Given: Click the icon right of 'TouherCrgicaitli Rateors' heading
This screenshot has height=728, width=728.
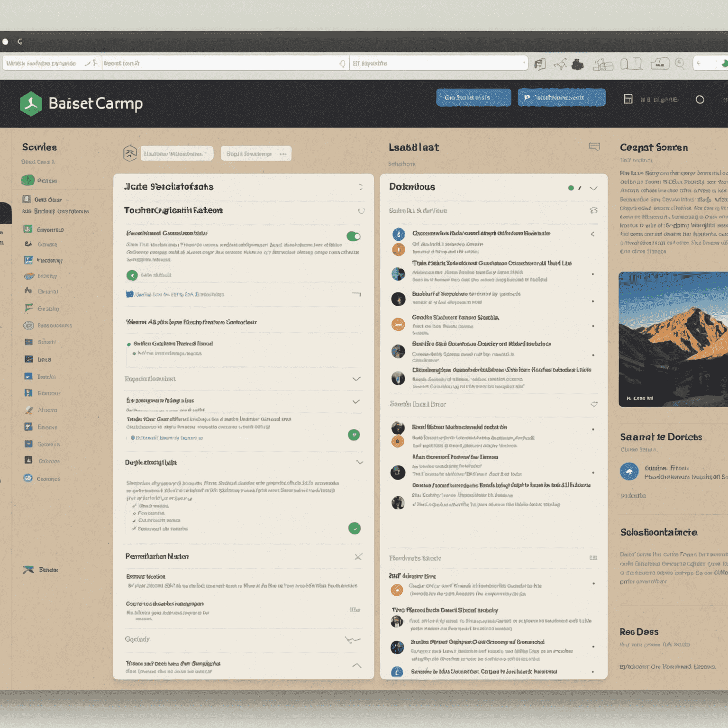Looking at the screenshot, I should pyautogui.click(x=361, y=210).
